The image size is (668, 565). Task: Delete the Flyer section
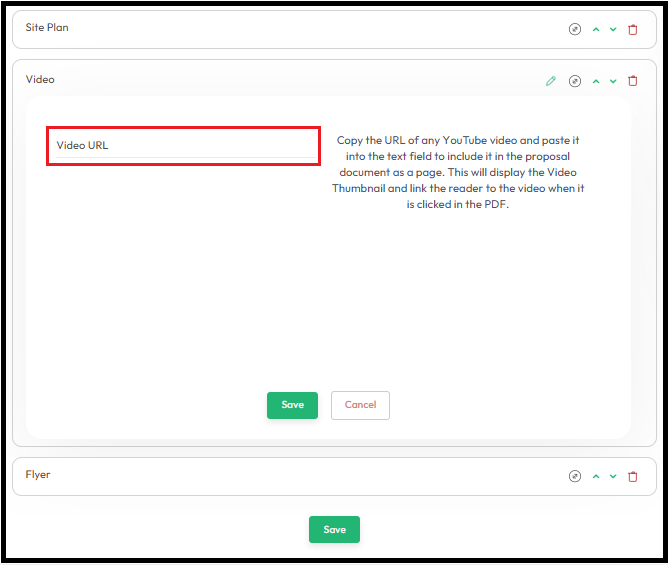pyautogui.click(x=632, y=477)
